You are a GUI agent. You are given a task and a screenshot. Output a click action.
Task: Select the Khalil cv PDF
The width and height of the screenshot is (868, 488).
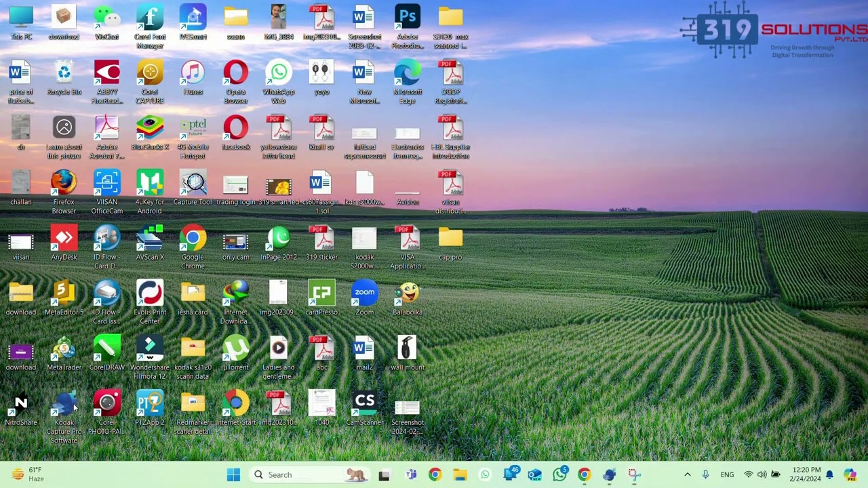pyautogui.click(x=321, y=133)
